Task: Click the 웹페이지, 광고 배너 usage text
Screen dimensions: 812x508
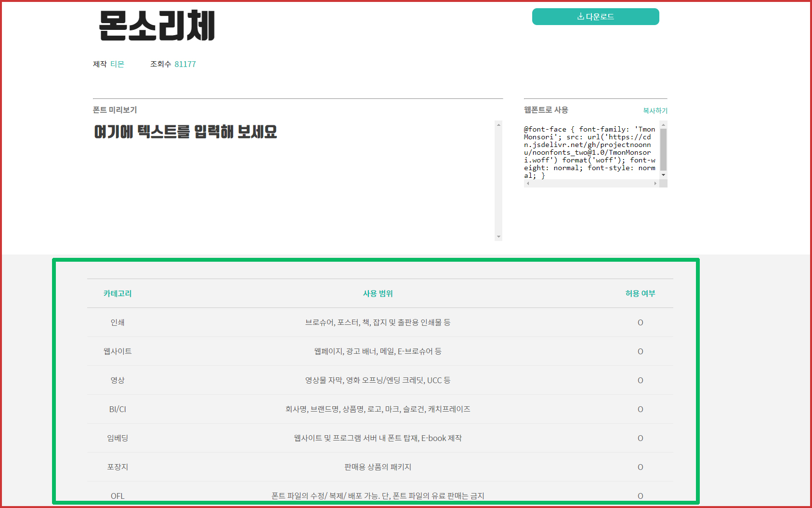Action: (378, 351)
